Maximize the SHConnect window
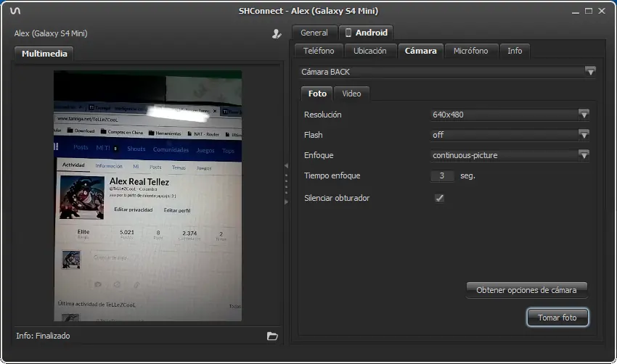Image resolution: width=617 pixels, height=364 pixels. tap(589, 11)
